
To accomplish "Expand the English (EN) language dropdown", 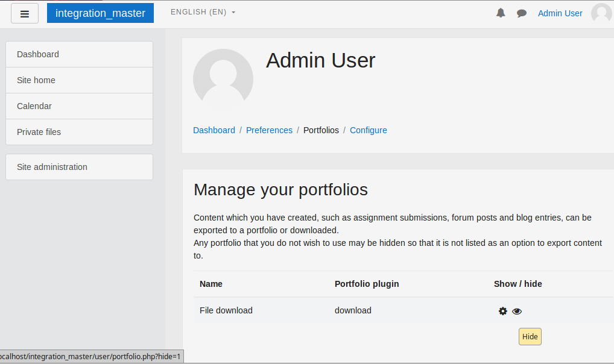I will (x=203, y=12).
